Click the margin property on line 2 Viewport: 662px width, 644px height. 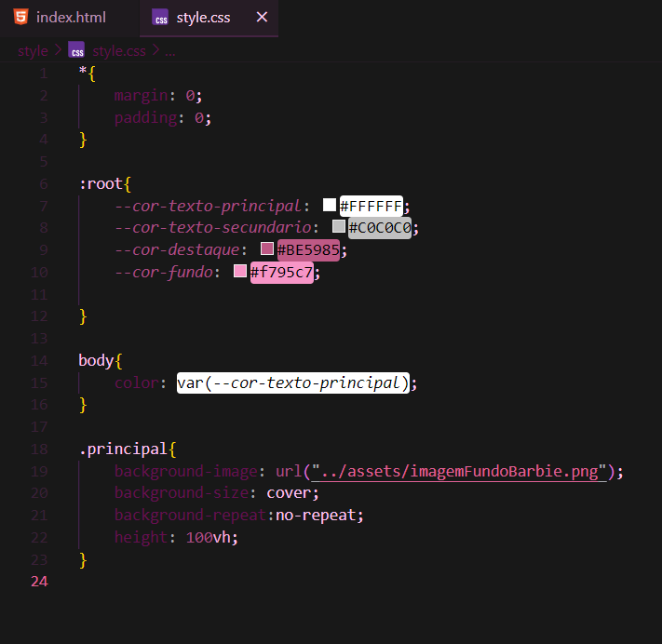point(141,96)
